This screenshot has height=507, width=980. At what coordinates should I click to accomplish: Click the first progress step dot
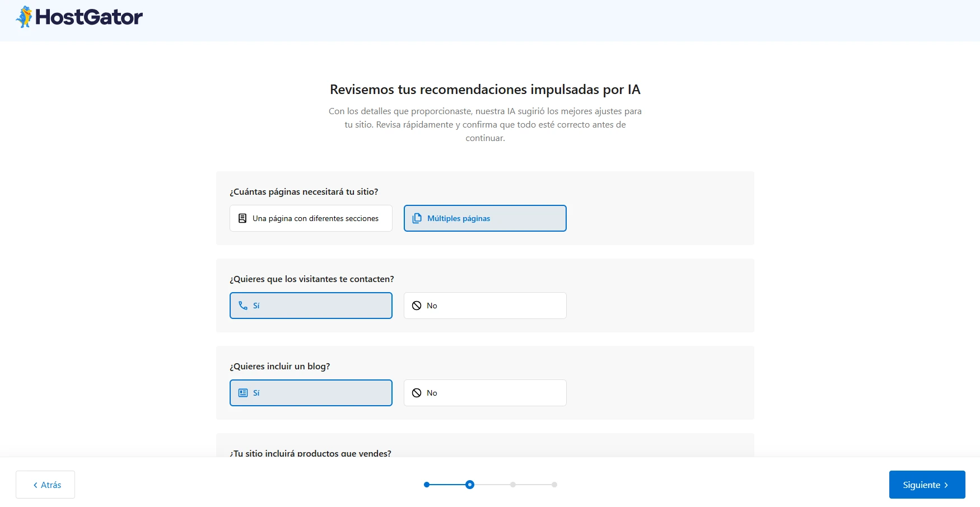tap(427, 485)
